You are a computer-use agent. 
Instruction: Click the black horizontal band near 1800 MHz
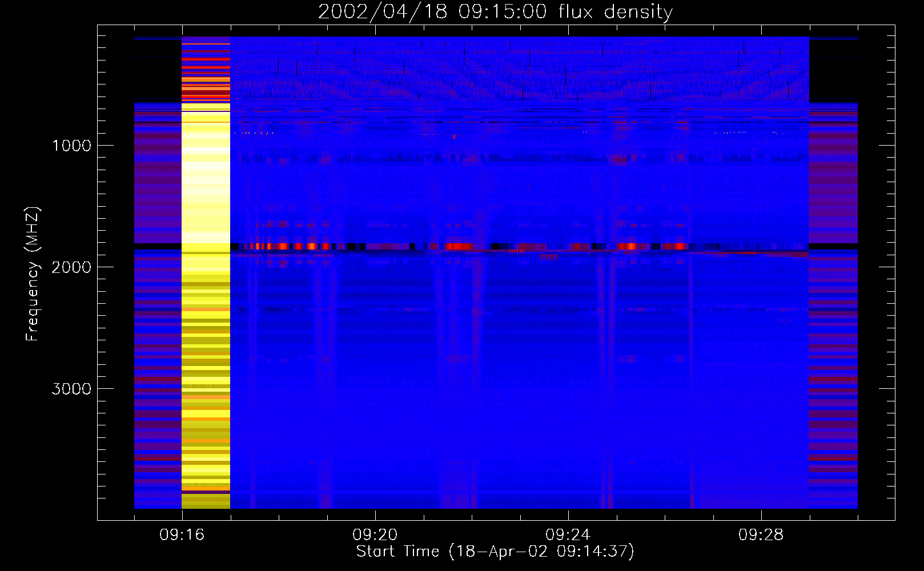pyautogui.click(x=496, y=247)
